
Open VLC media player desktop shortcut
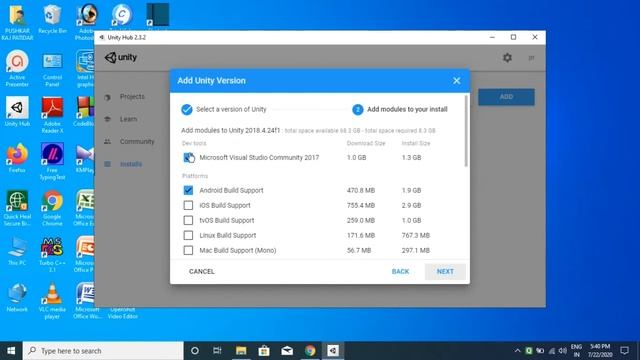[52, 301]
